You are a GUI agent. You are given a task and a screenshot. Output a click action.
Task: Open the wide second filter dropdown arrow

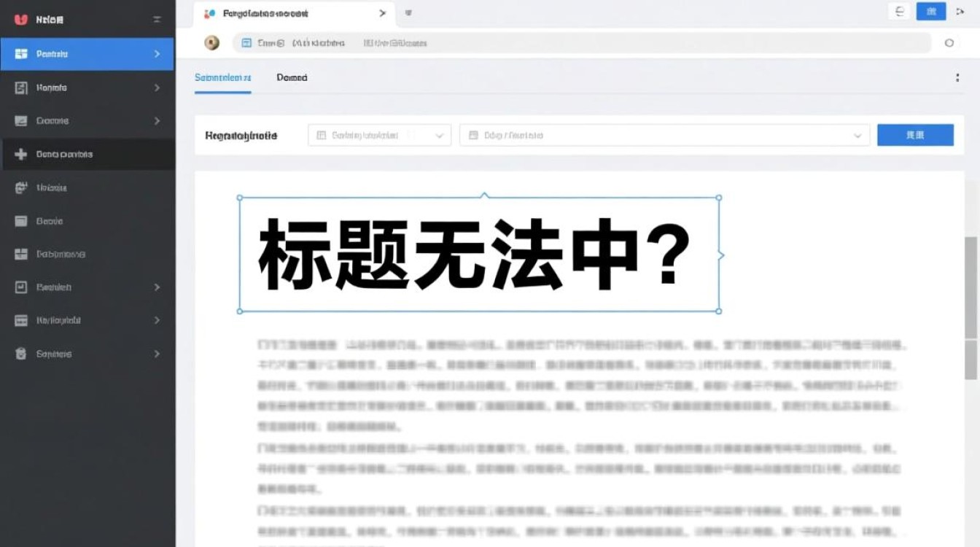tap(857, 136)
